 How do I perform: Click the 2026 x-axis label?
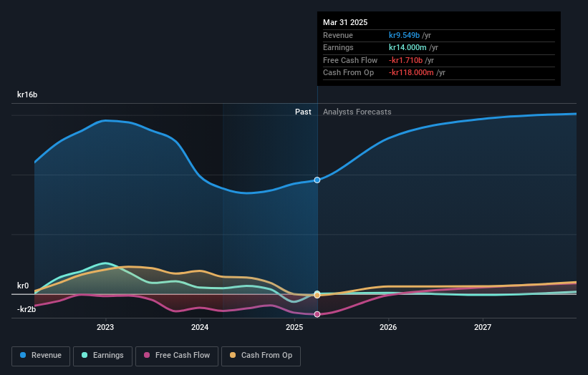[388, 328]
